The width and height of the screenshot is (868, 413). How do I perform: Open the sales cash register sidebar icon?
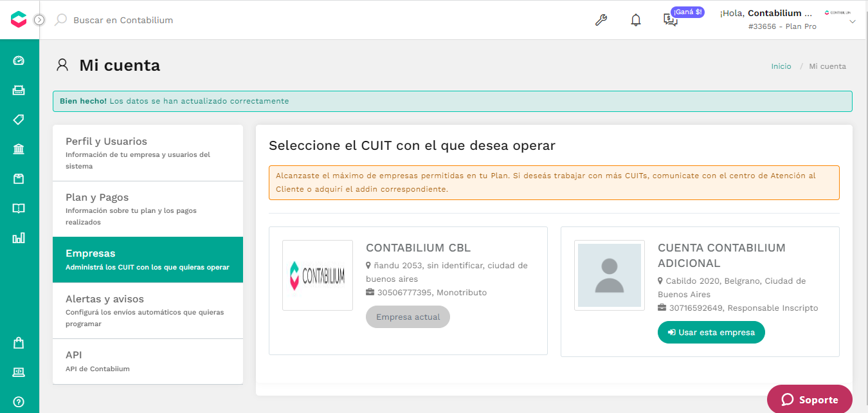19,90
